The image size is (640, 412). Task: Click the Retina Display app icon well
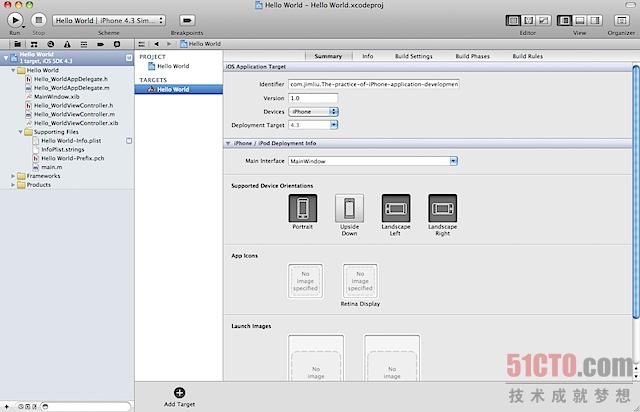point(360,281)
